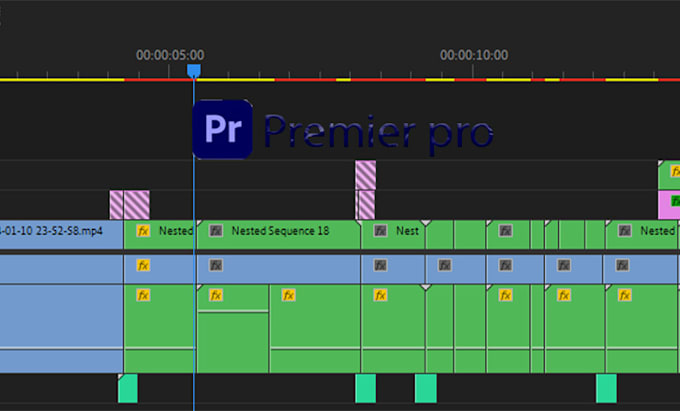Select the wider pink hatched clip above the first Nested clip
This screenshot has width=680, height=411.
[x=137, y=205]
